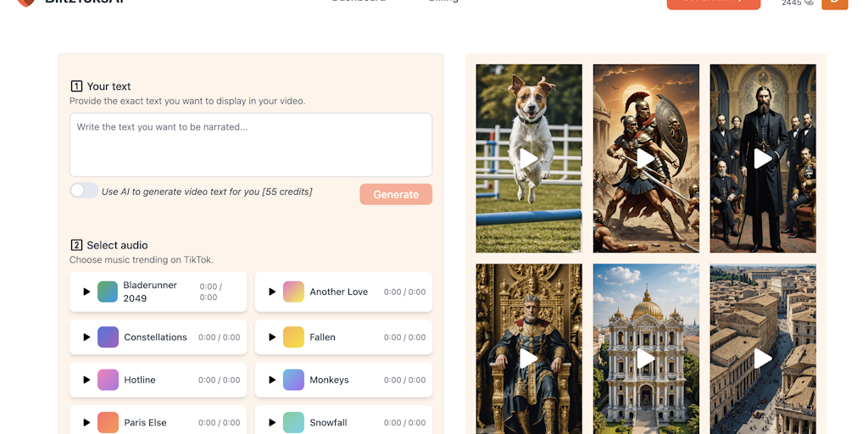The width and height of the screenshot is (868, 434).
Task: Choose the "Fallen" track name
Action: [x=323, y=337]
